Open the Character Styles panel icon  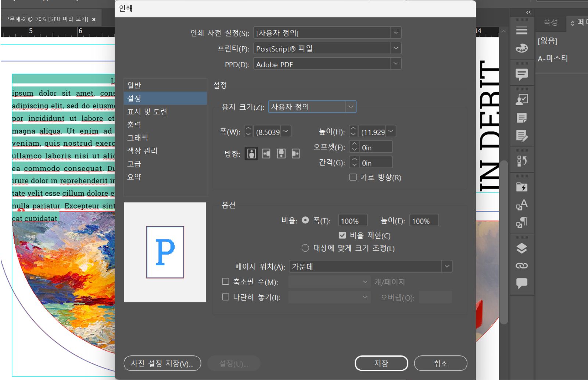[521, 205]
